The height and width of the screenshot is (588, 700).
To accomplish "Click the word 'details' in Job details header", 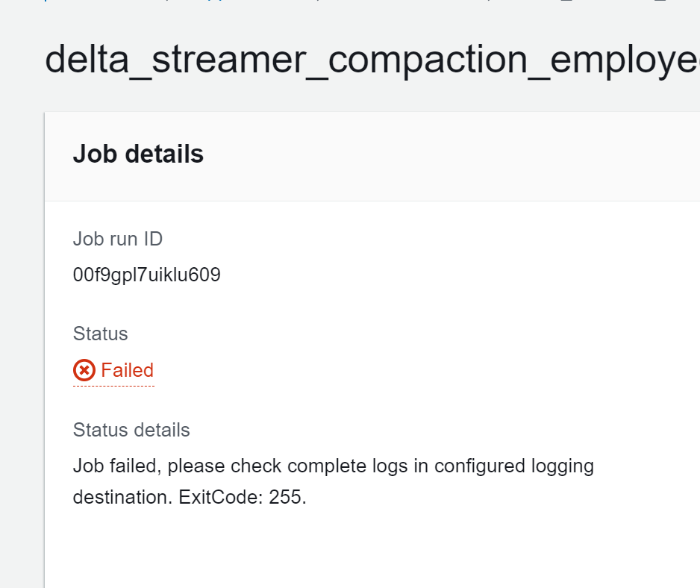I will pos(164,154).
